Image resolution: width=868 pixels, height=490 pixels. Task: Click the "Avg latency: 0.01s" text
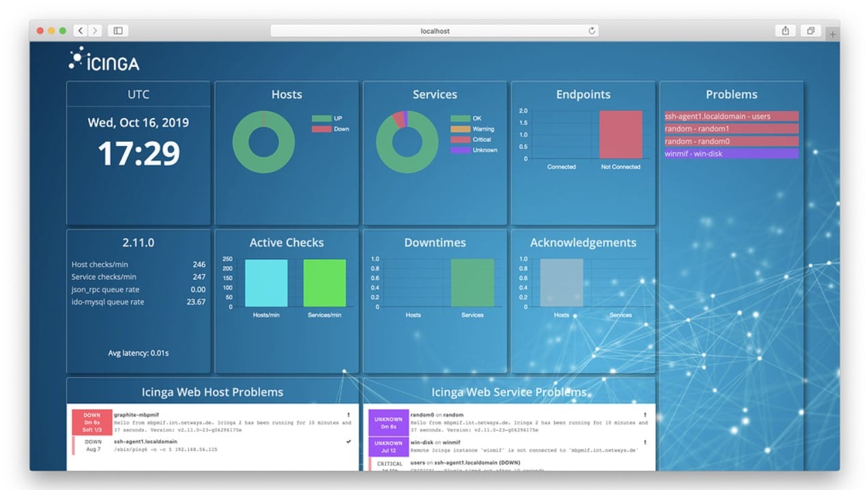click(x=139, y=353)
